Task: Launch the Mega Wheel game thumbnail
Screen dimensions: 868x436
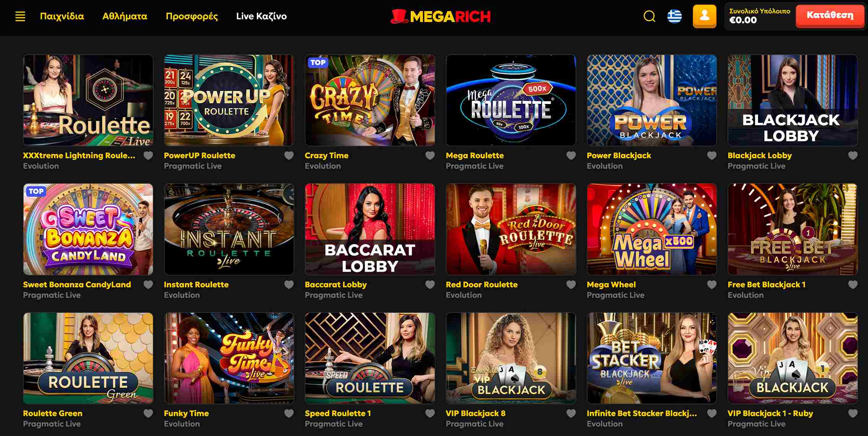Action: (652, 229)
